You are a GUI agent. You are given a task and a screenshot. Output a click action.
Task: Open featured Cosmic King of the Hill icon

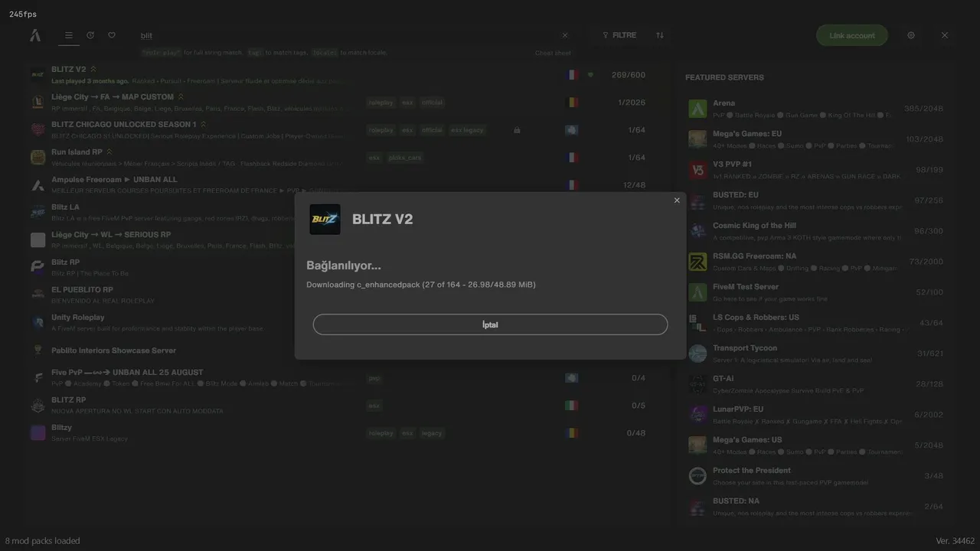pyautogui.click(x=697, y=231)
